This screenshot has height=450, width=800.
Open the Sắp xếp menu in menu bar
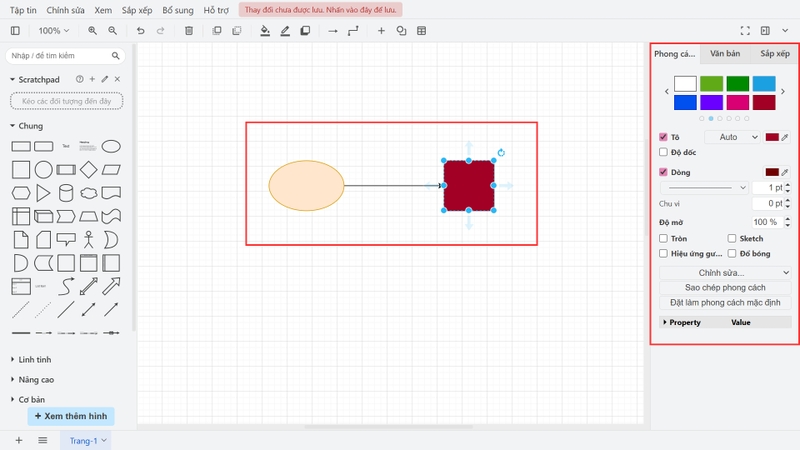137,9
